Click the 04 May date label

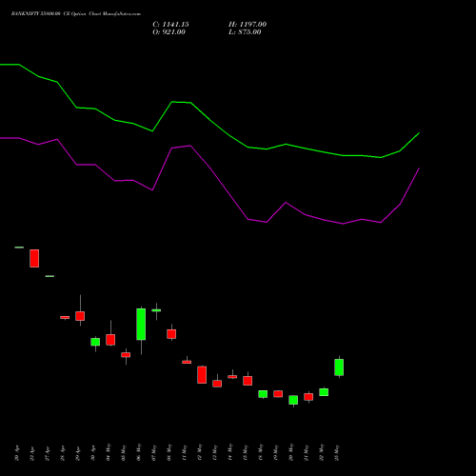109,452
